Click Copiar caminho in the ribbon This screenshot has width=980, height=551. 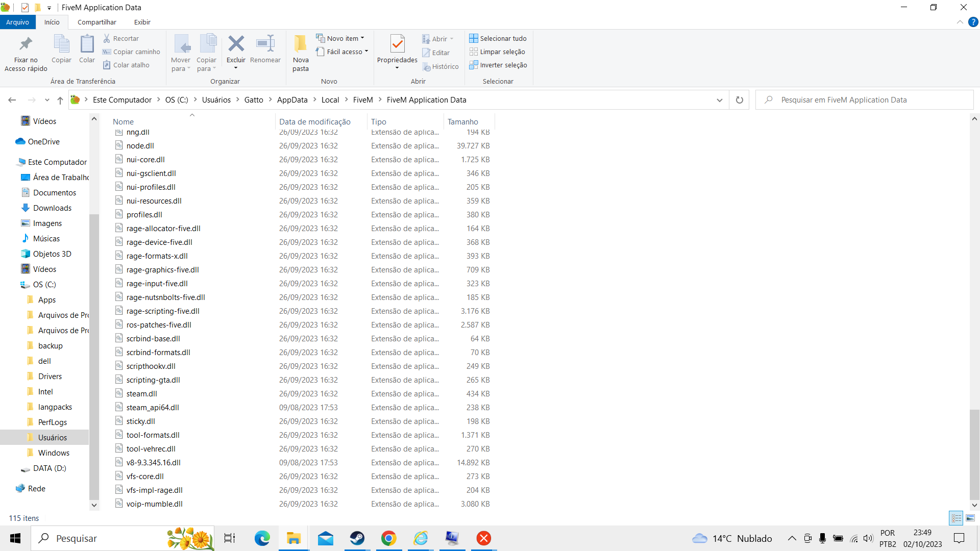tap(131, 52)
